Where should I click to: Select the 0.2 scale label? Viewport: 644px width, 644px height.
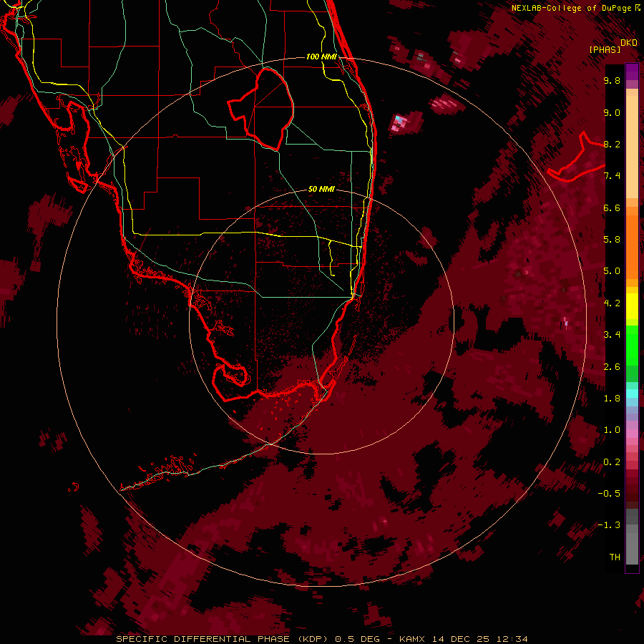coord(612,462)
